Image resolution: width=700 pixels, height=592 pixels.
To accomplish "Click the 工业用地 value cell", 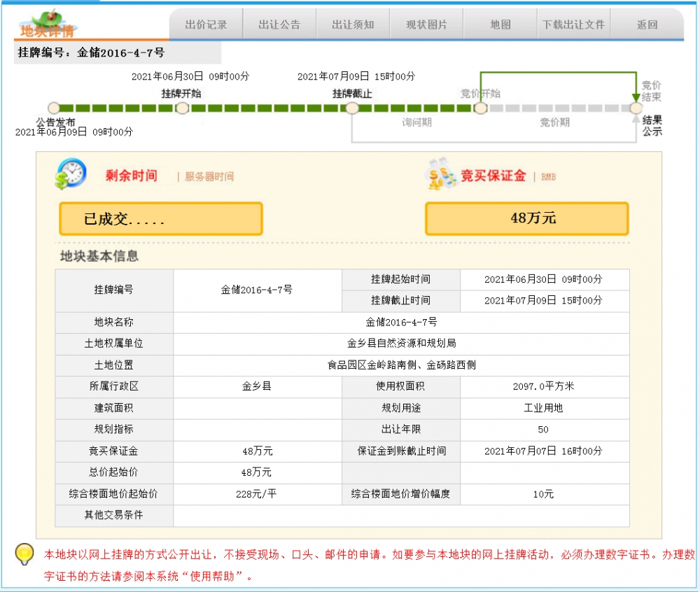I will pyautogui.click(x=545, y=408).
